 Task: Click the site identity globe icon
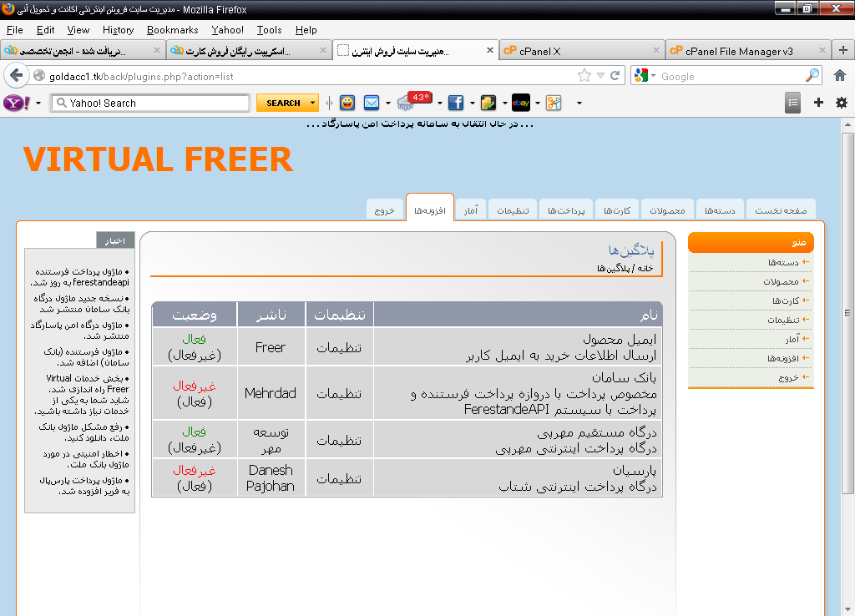point(39,76)
